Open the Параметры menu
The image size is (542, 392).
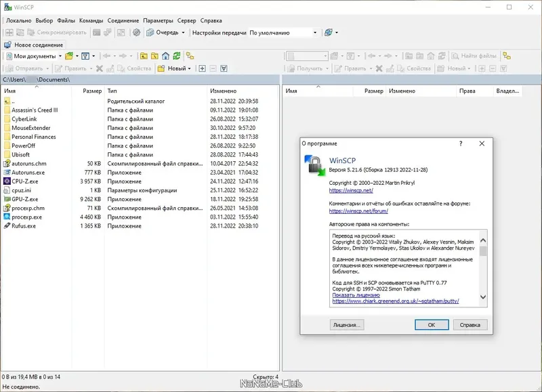pyautogui.click(x=158, y=21)
